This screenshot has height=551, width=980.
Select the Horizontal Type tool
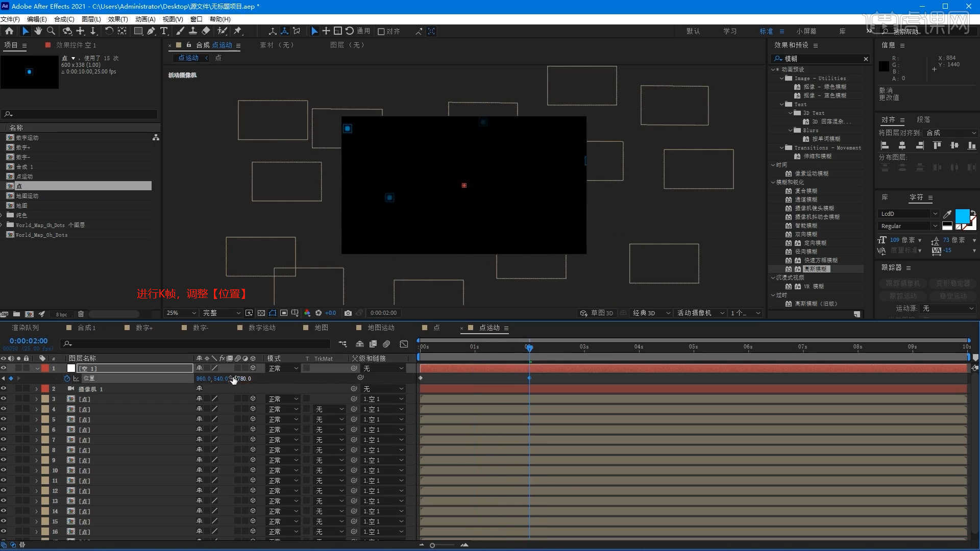click(x=164, y=31)
